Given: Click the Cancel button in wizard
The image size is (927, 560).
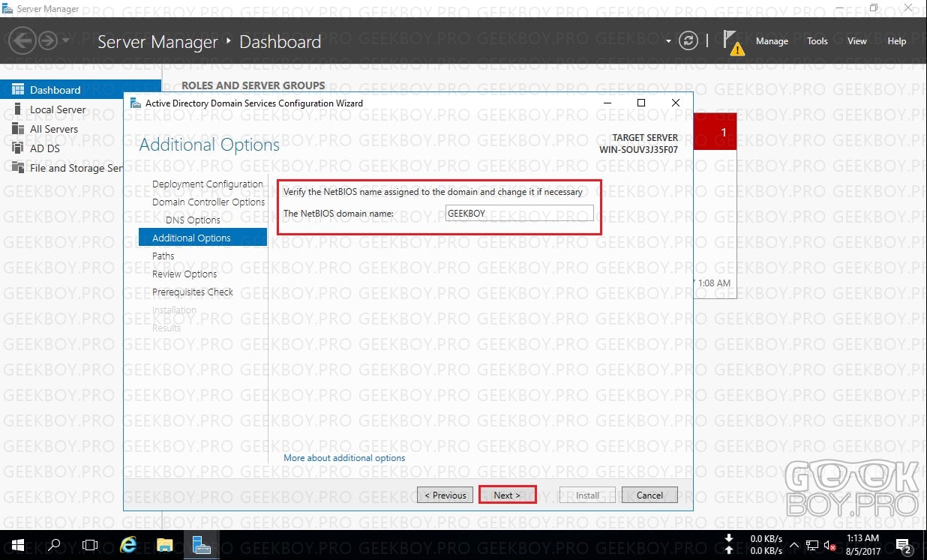Looking at the screenshot, I should [649, 495].
